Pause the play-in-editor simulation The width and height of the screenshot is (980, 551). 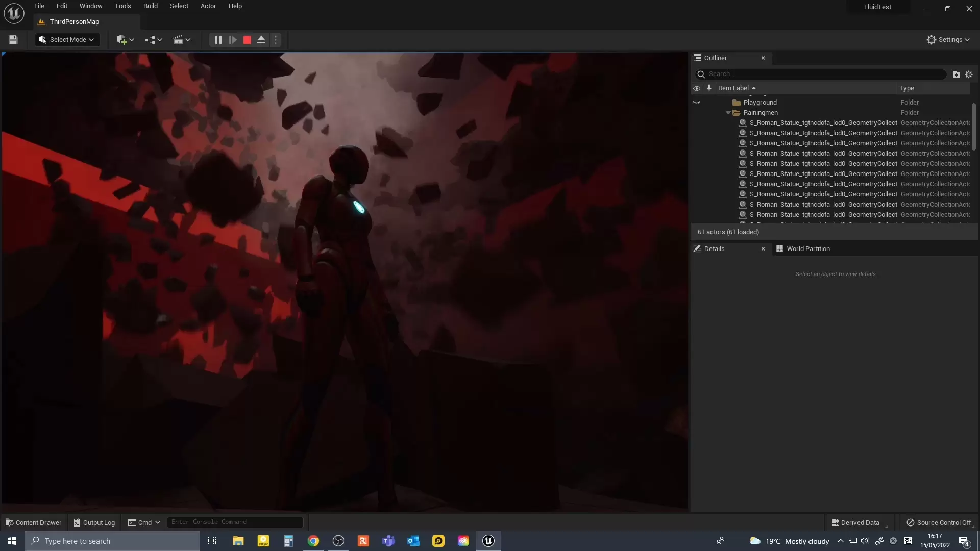tap(218, 40)
